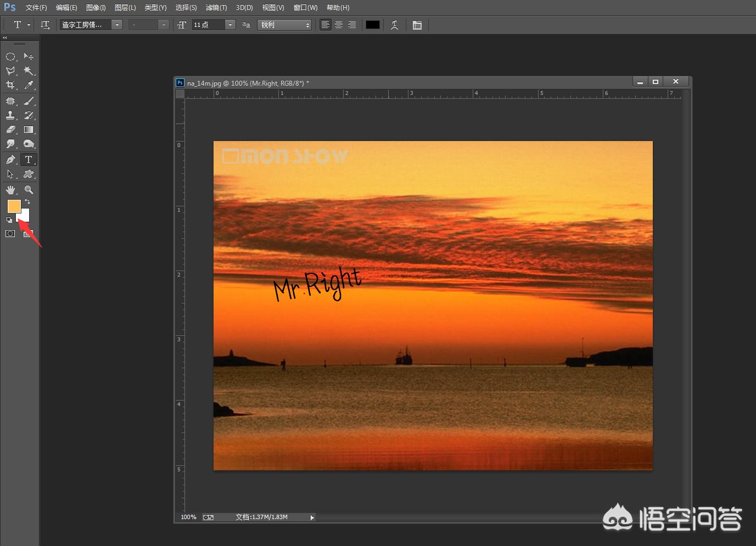The height and width of the screenshot is (546, 756).
Task: Open the 滤镜(T) menu
Action: tap(216, 8)
